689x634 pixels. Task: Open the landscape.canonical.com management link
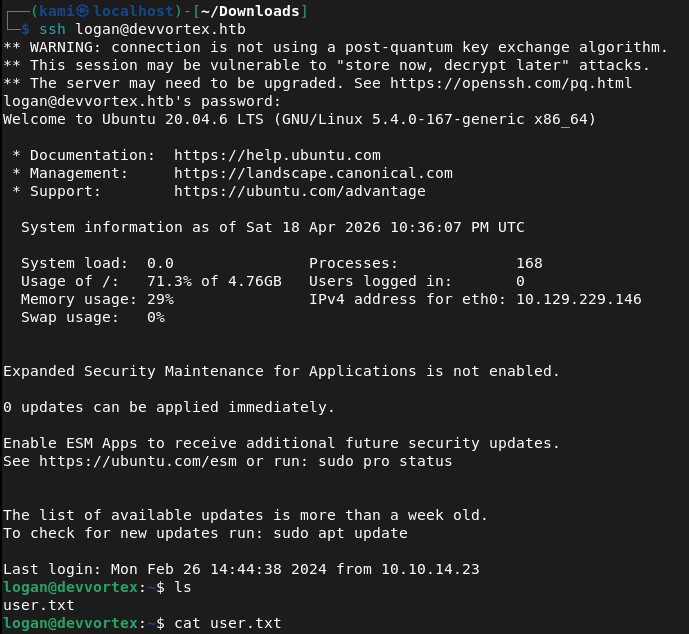coord(313,173)
